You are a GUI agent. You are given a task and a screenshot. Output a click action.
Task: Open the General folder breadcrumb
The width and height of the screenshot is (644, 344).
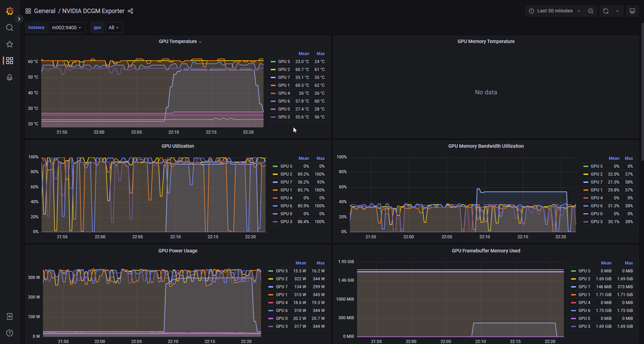pos(45,11)
